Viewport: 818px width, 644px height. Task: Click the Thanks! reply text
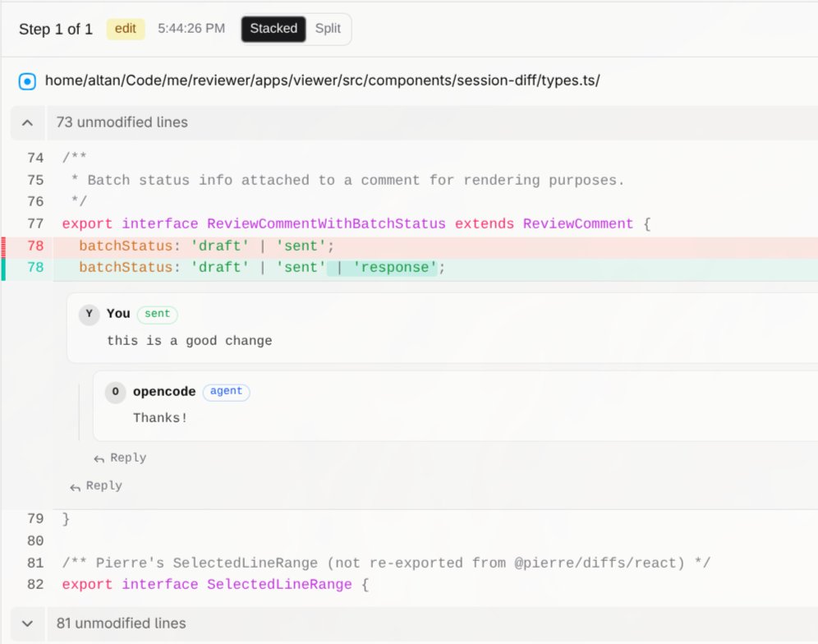click(160, 418)
